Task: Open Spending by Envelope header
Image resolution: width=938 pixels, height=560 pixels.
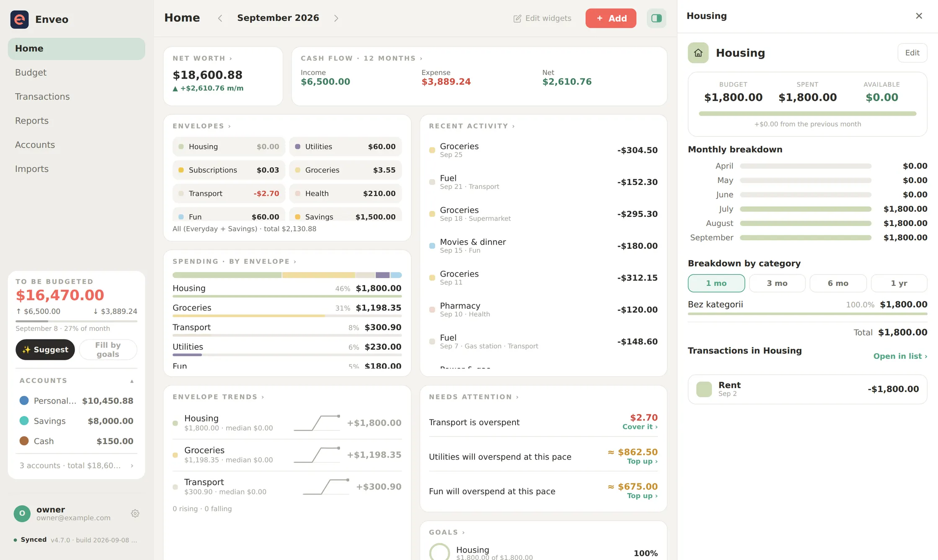Action: point(234,262)
